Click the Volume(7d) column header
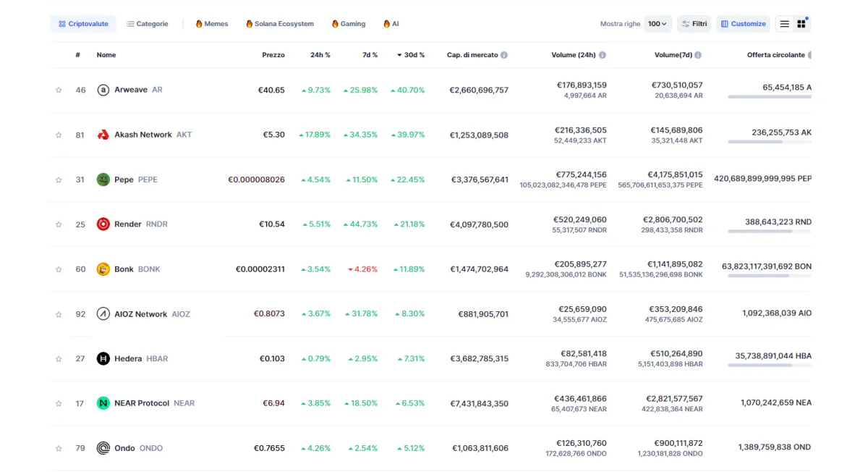 pos(673,55)
